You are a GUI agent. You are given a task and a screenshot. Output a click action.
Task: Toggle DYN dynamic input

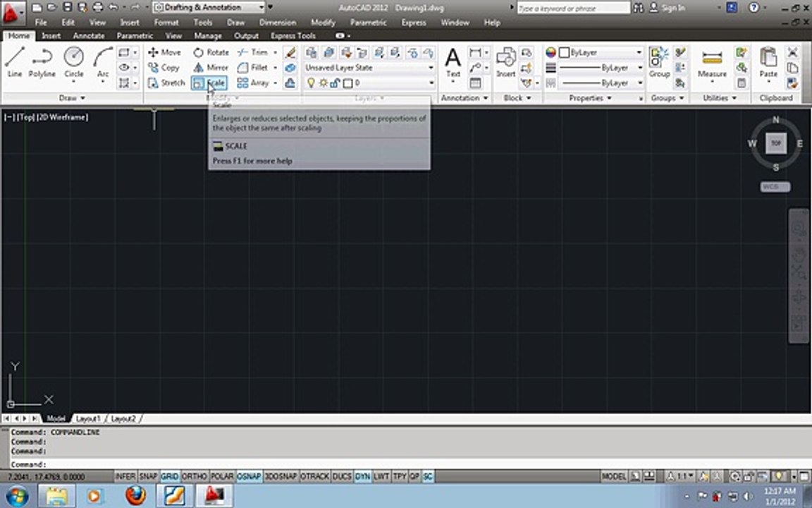[362, 476]
